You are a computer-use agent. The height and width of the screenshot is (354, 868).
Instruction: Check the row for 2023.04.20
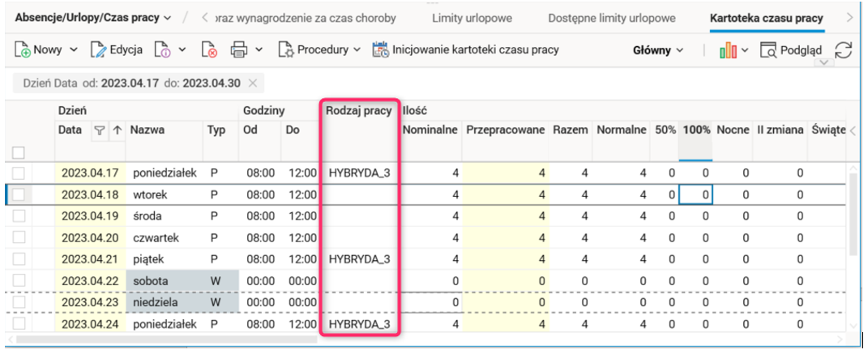click(x=19, y=237)
